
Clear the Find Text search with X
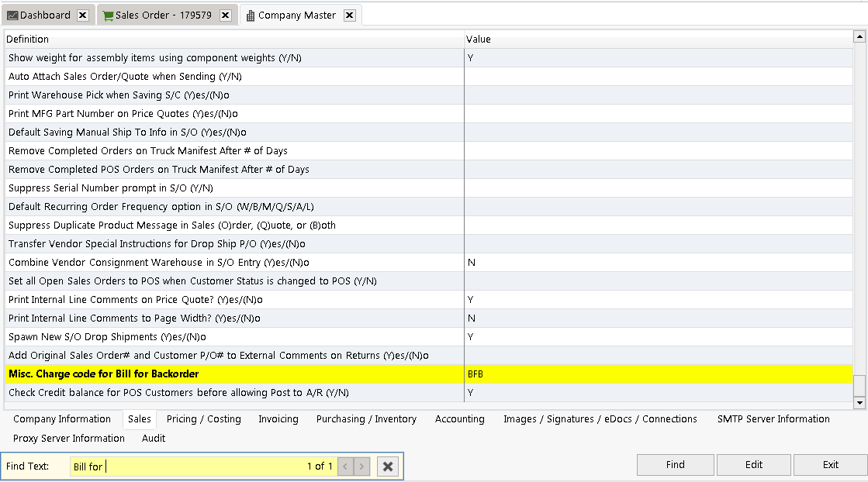(388, 467)
